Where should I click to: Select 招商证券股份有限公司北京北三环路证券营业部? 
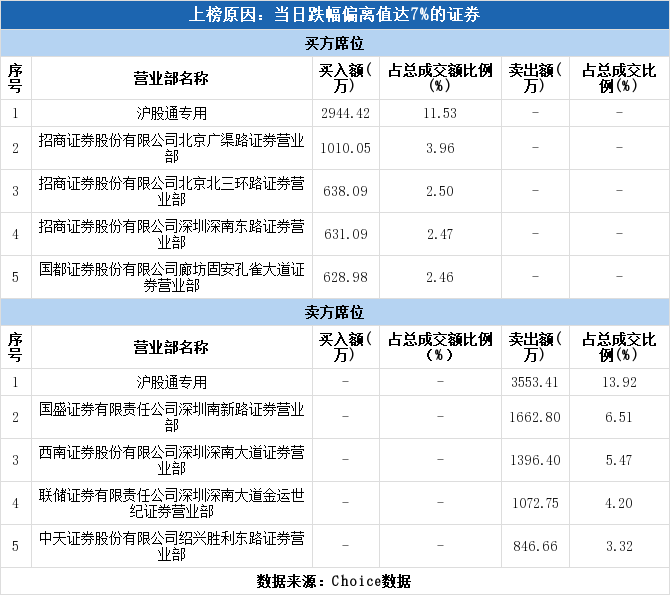point(172,191)
